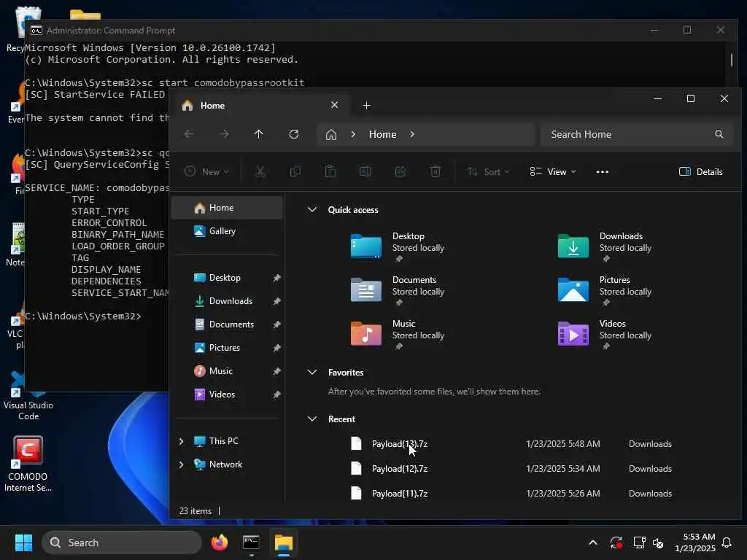Open the Sort dropdown

pyautogui.click(x=488, y=172)
